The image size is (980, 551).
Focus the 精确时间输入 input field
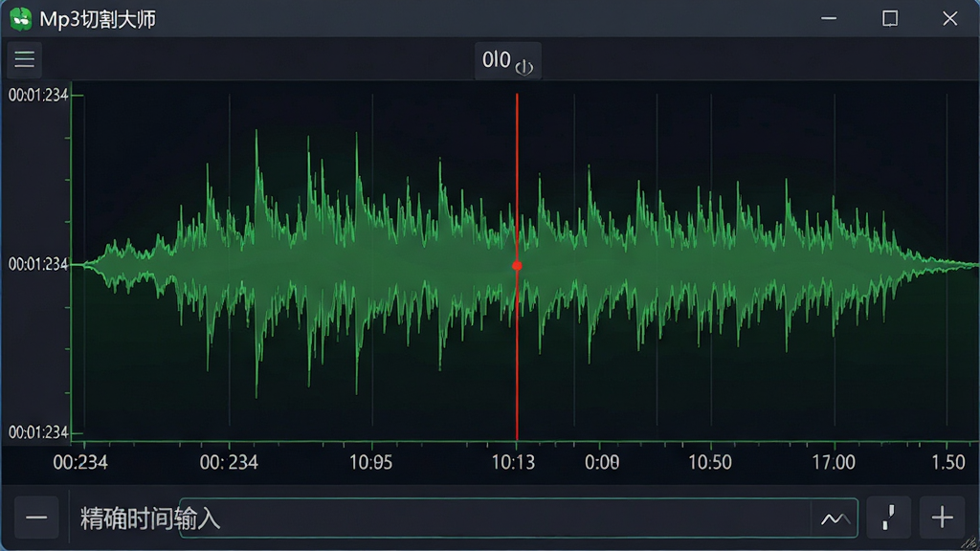518,518
